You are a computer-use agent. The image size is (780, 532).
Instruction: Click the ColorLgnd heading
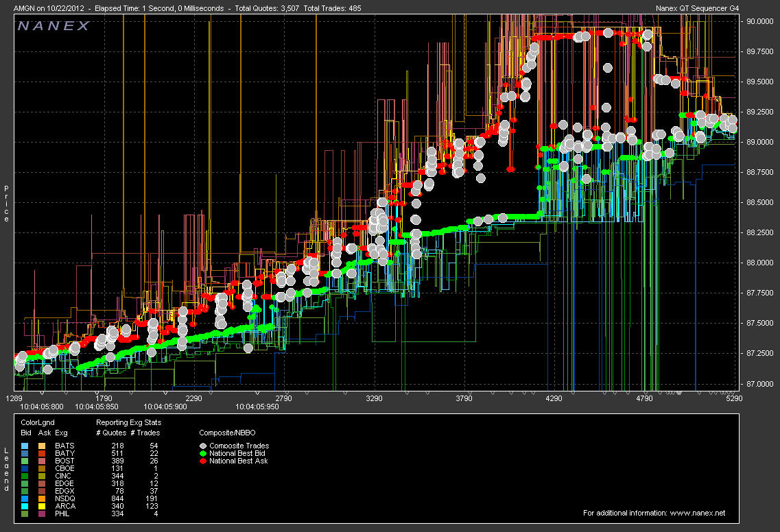click(x=38, y=422)
